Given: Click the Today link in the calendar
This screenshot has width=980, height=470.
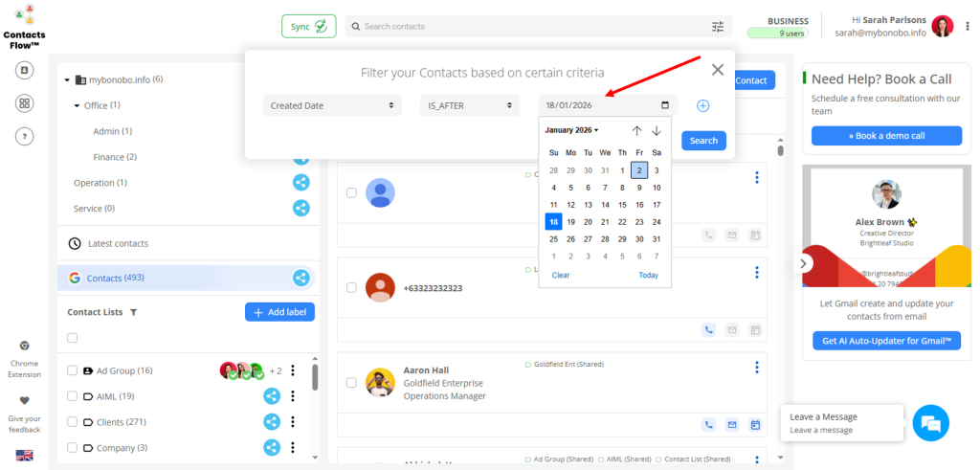Looking at the screenshot, I should pyautogui.click(x=648, y=276).
